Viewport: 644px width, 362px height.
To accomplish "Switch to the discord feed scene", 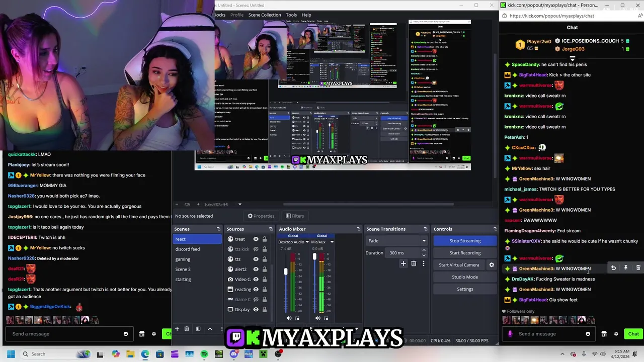I will tap(197, 249).
